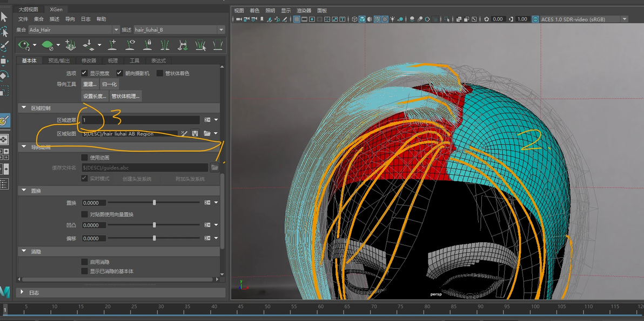Screen dimensions: 644x321
Task: Click the folder icon next to 缓存文件名
Action: coord(214,168)
